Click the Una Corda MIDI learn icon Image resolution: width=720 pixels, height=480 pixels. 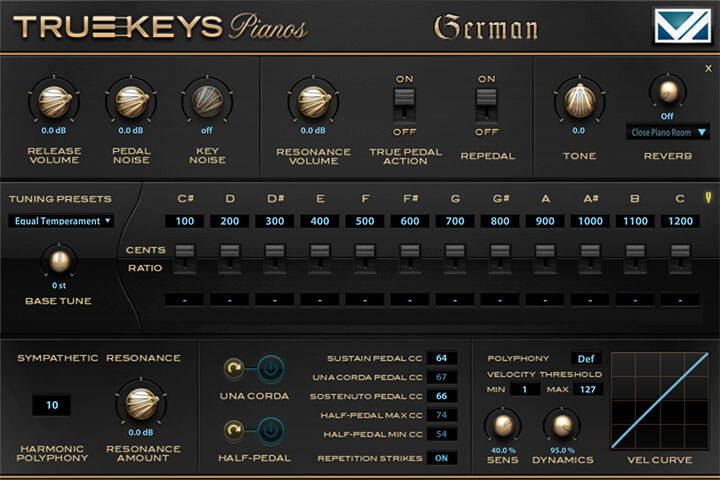236,369
